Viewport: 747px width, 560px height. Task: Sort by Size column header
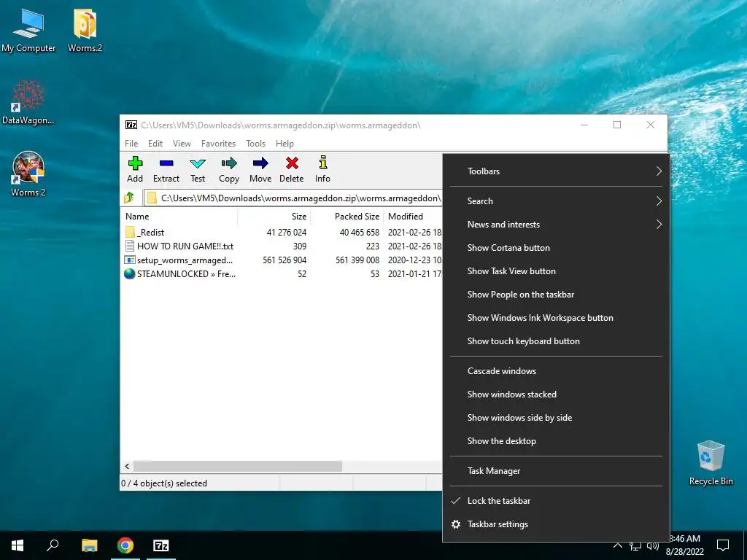click(x=274, y=216)
